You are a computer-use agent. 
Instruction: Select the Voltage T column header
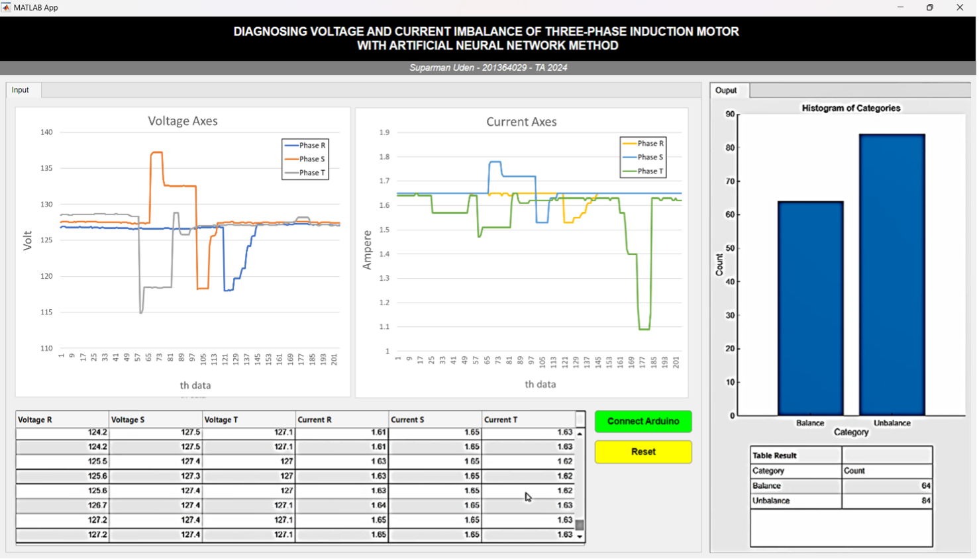pos(249,420)
